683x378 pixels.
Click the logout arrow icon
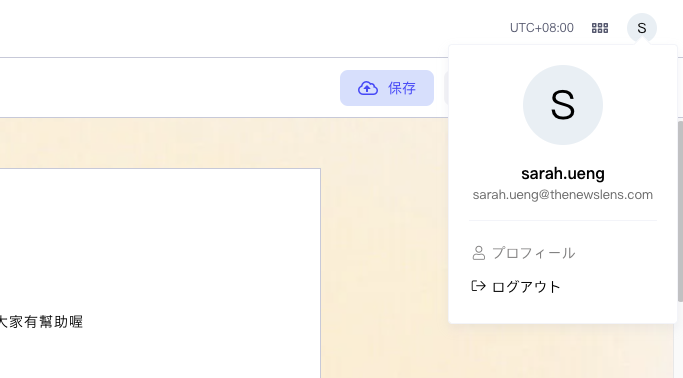[479, 286]
